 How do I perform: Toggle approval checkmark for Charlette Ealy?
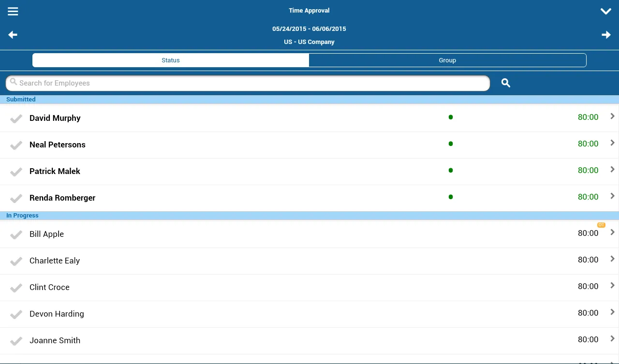16,261
